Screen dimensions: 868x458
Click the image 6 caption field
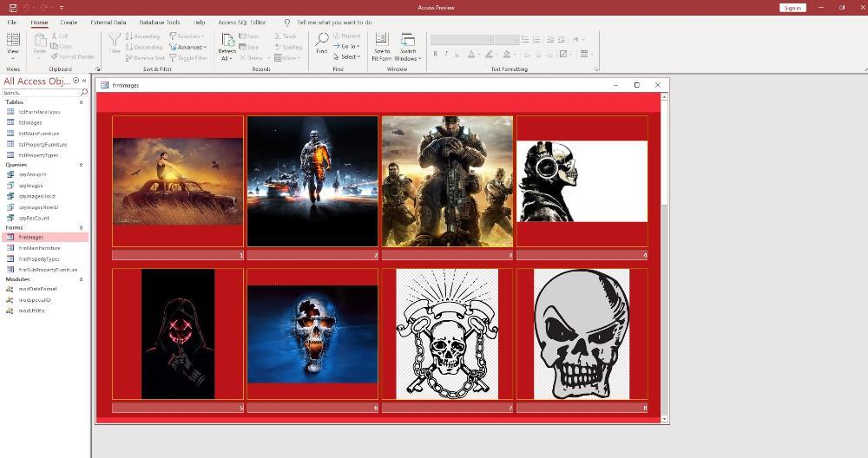click(x=312, y=409)
